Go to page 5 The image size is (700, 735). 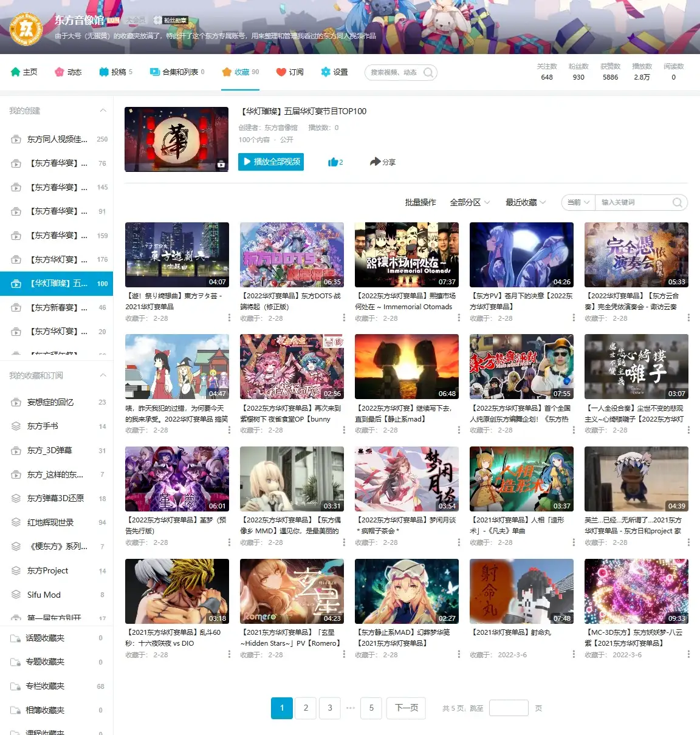pyautogui.click(x=371, y=708)
